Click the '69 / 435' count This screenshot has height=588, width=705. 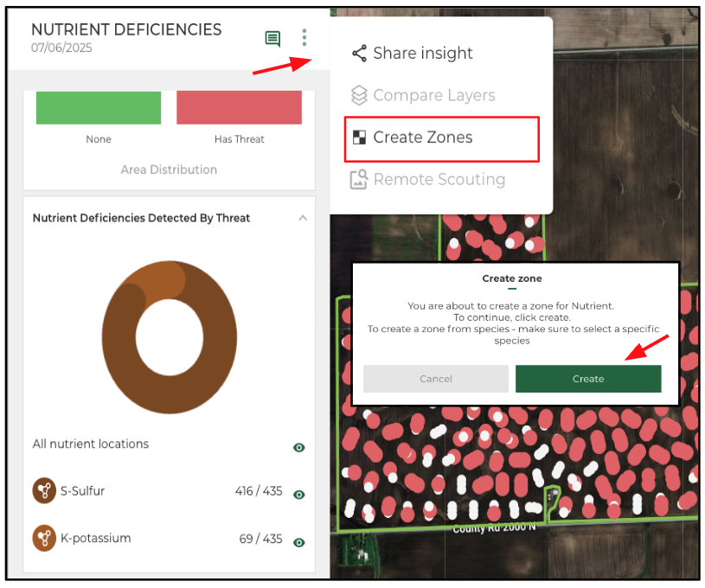[x=260, y=539]
